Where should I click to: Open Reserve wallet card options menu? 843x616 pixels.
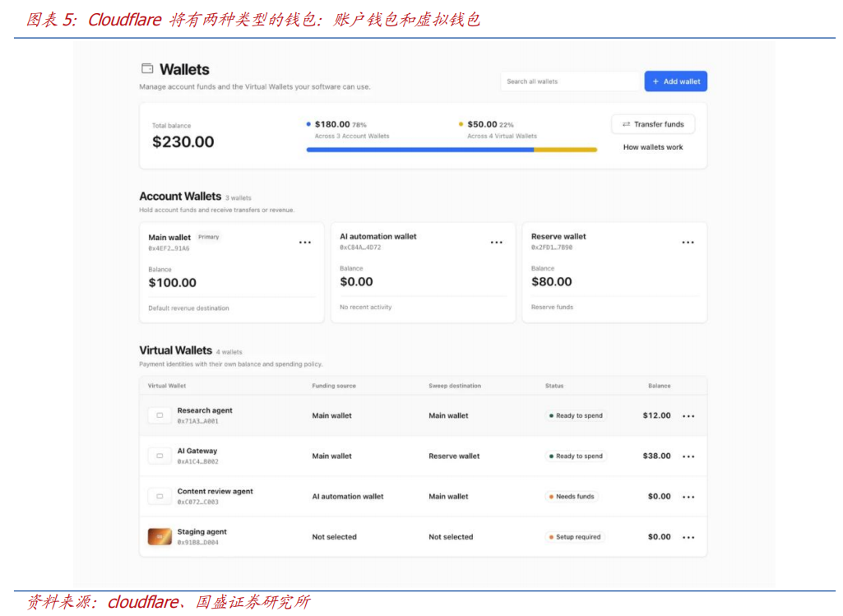688,243
